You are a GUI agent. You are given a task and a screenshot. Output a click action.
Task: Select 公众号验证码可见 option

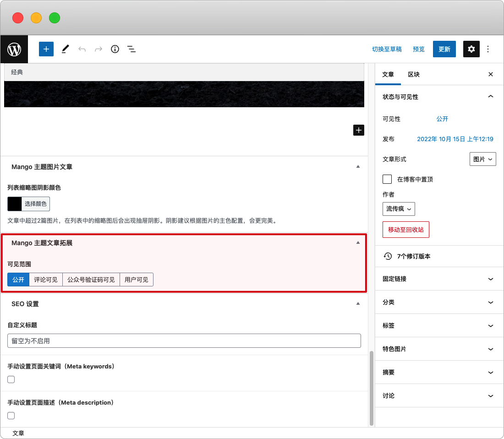pyautogui.click(x=91, y=280)
